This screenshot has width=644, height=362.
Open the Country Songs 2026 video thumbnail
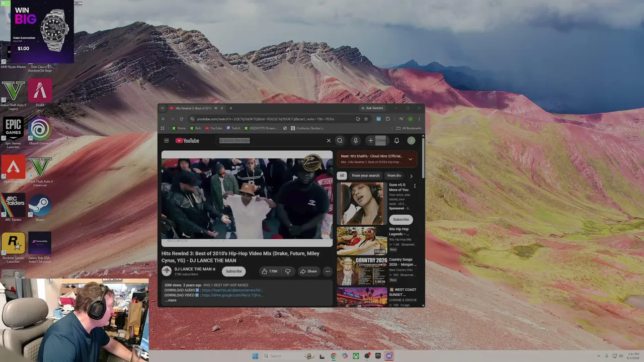(x=362, y=271)
